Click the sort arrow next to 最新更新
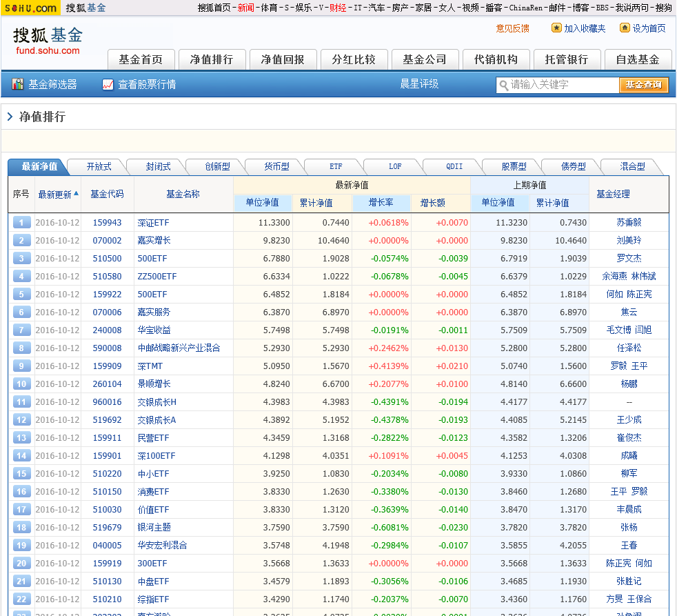This screenshot has height=616, width=677. (76, 194)
